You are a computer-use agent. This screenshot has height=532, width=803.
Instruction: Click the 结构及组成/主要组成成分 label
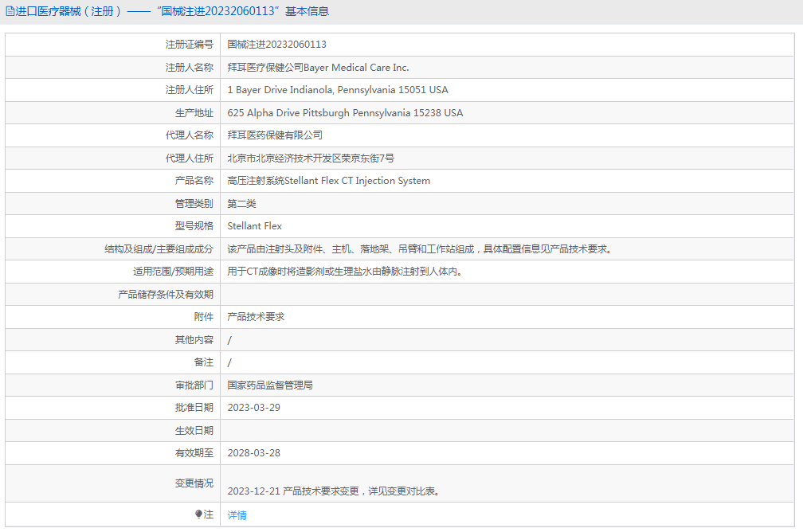[x=159, y=249]
